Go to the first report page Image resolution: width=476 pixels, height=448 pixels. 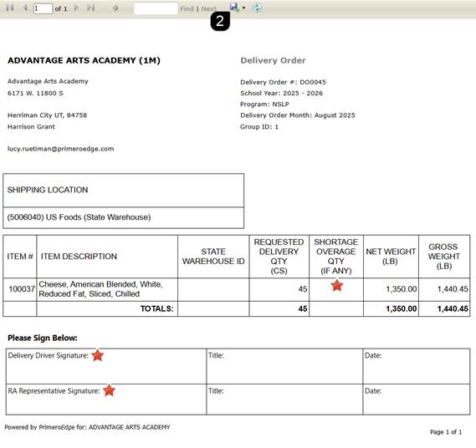click(10, 8)
